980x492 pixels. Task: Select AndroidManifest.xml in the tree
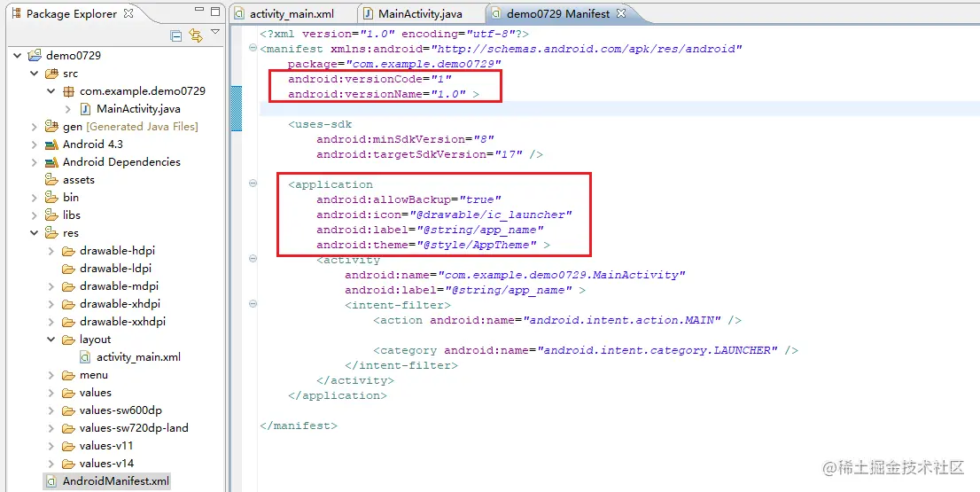point(115,482)
